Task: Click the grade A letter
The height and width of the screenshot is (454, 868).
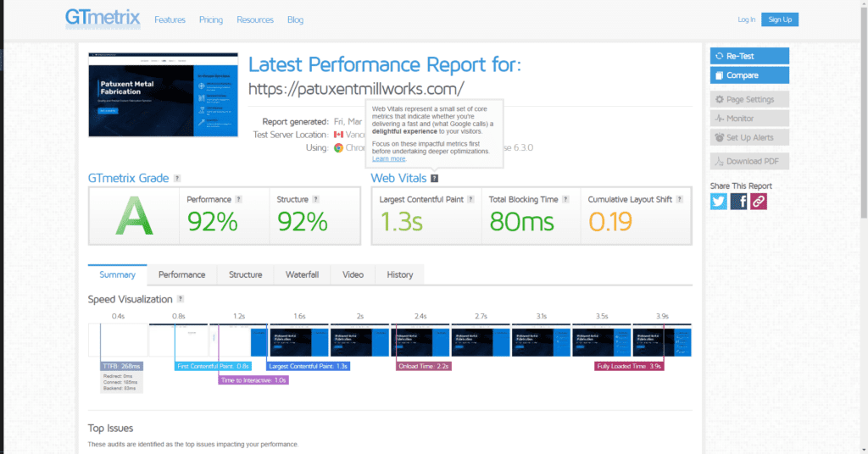Action: [134, 217]
